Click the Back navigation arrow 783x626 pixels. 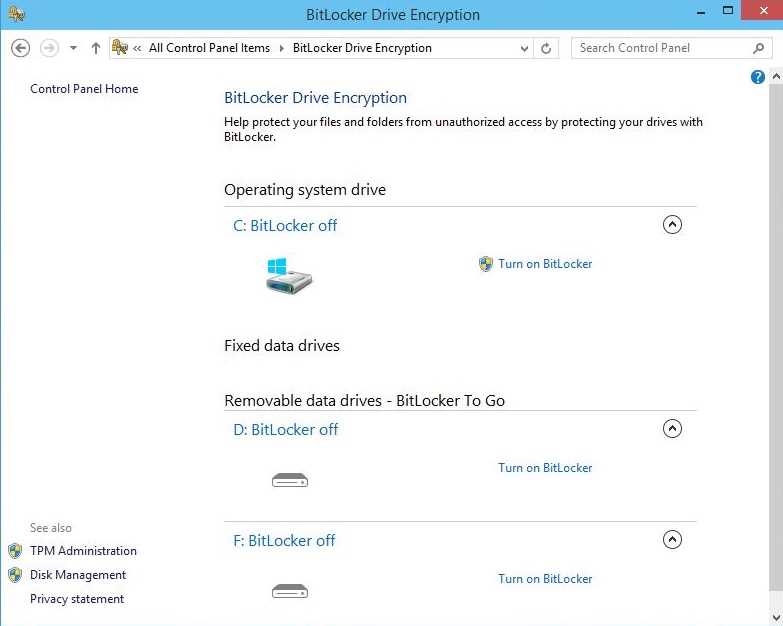[x=20, y=48]
